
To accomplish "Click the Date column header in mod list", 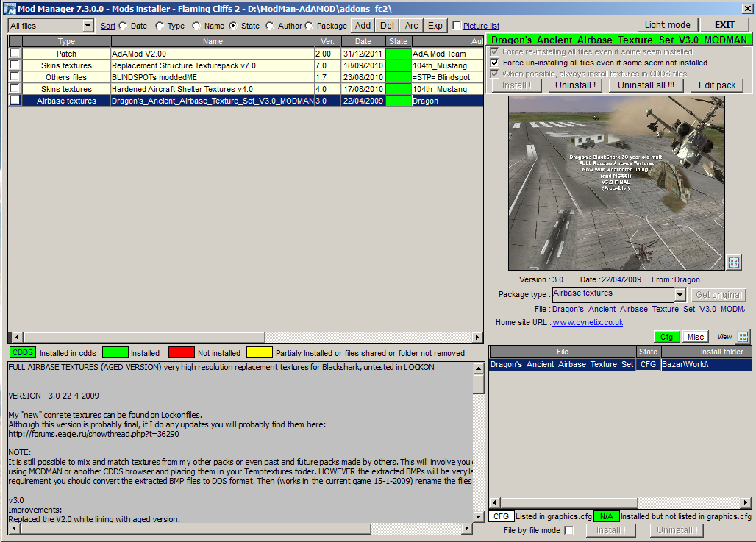I will 363,41.
